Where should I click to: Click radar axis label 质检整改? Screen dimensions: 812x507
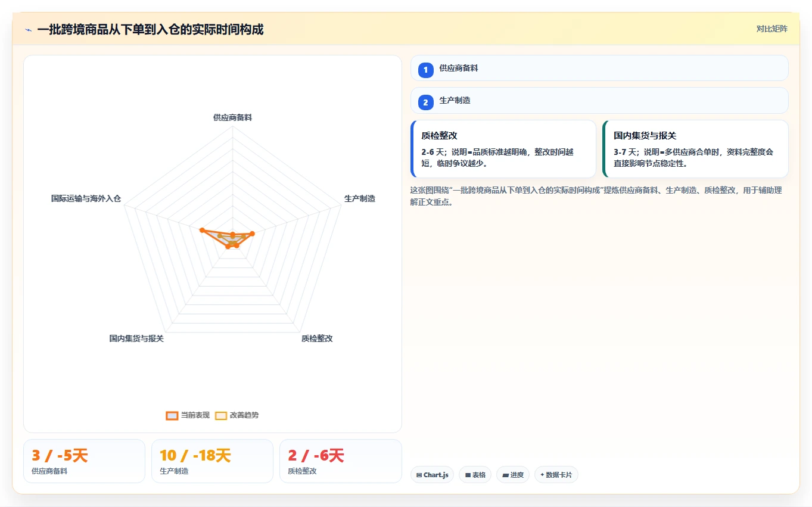click(316, 338)
